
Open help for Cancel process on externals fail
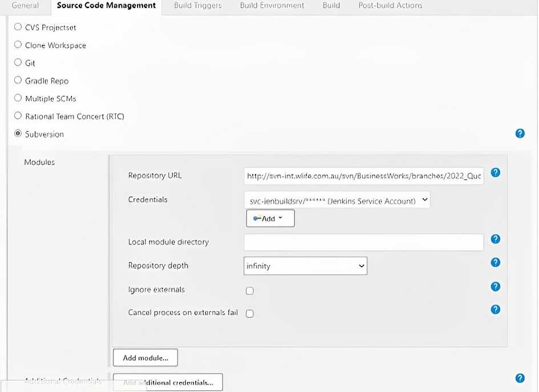pos(495,309)
